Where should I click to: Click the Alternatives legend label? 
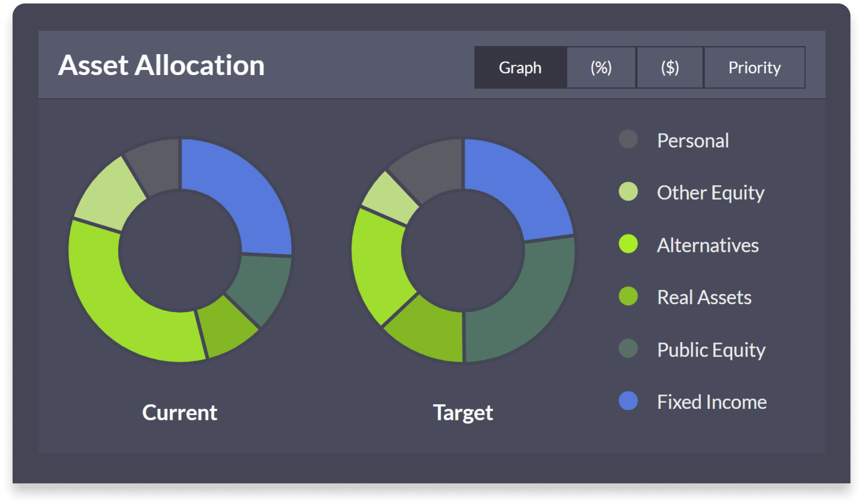coord(707,245)
